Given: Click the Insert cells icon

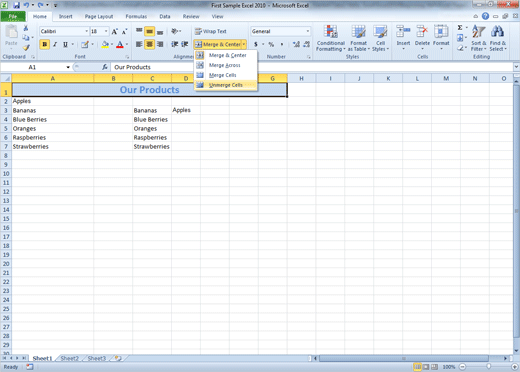Looking at the screenshot, I should coord(403,32).
